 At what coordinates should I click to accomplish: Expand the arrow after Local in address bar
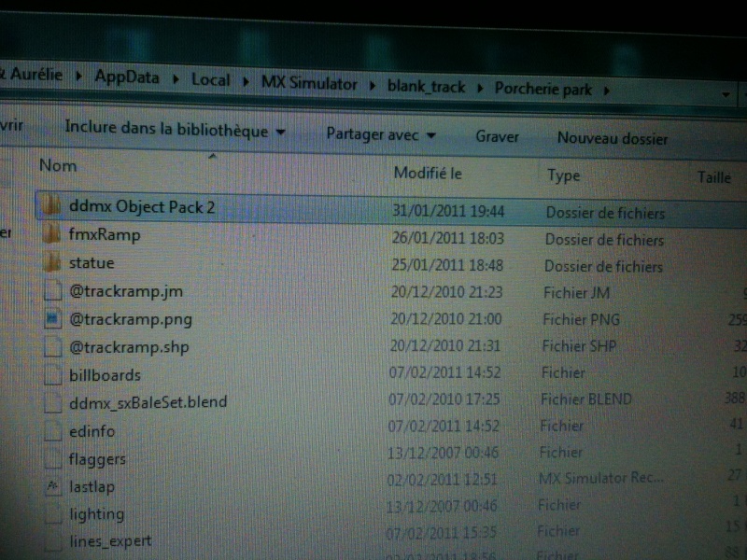(x=246, y=81)
